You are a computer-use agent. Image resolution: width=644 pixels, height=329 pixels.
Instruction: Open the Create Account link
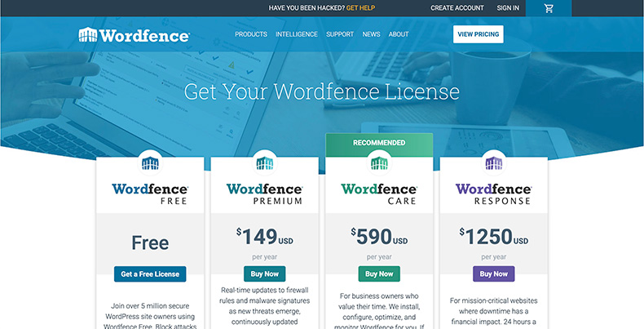[x=457, y=8]
